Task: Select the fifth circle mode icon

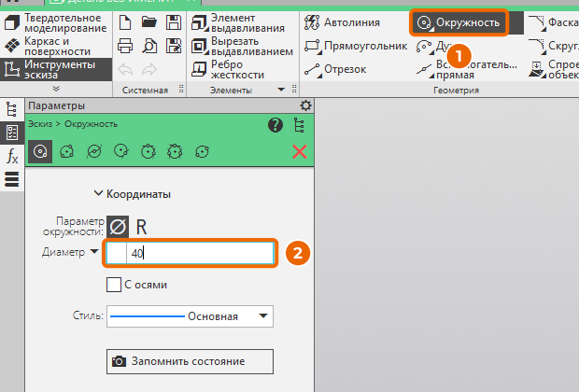Action: pos(148,151)
